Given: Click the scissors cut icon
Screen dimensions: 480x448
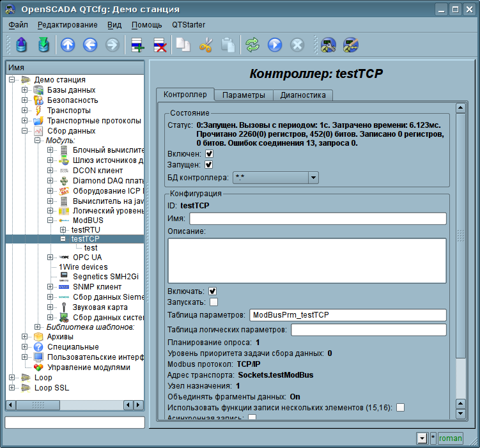Looking at the screenshot, I should (x=206, y=45).
